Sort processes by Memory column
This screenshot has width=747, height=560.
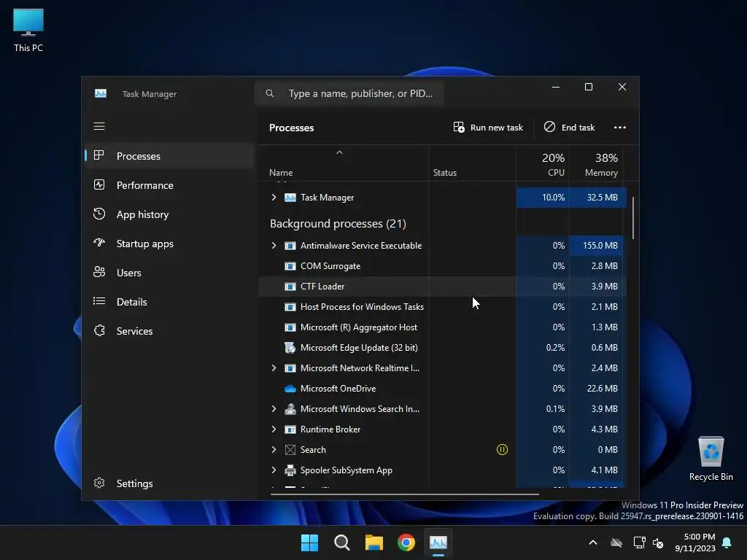(x=597, y=164)
